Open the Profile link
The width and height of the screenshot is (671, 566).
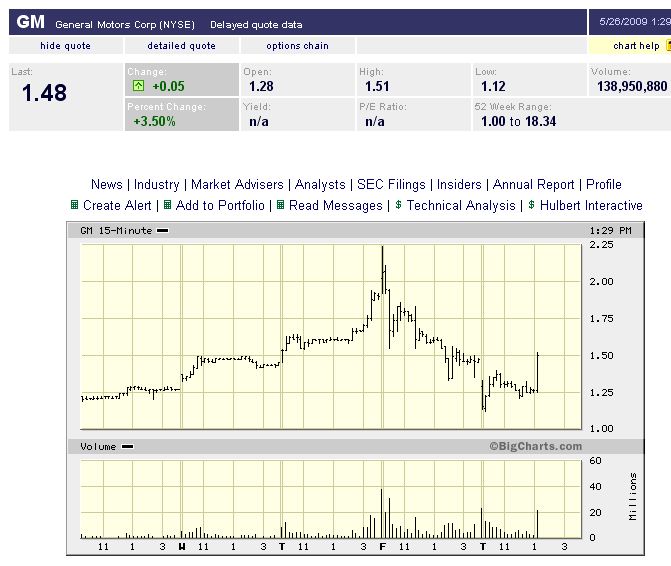point(604,184)
